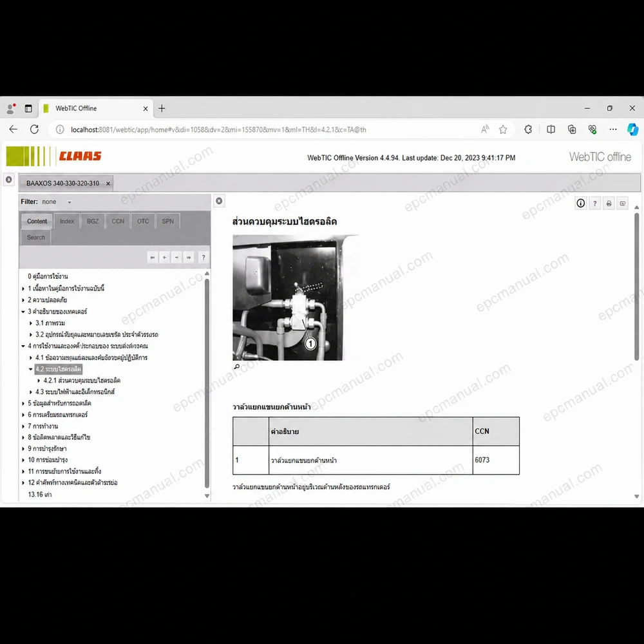Open tree help question mark icon
This screenshot has width=644, height=644.
[204, 258]
